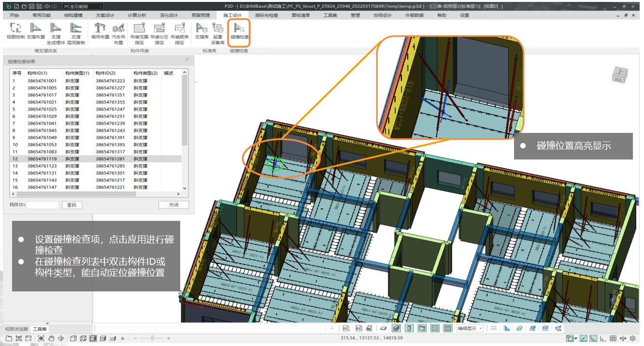Click the 关闭 button in collision results

(x=173, y=205)
